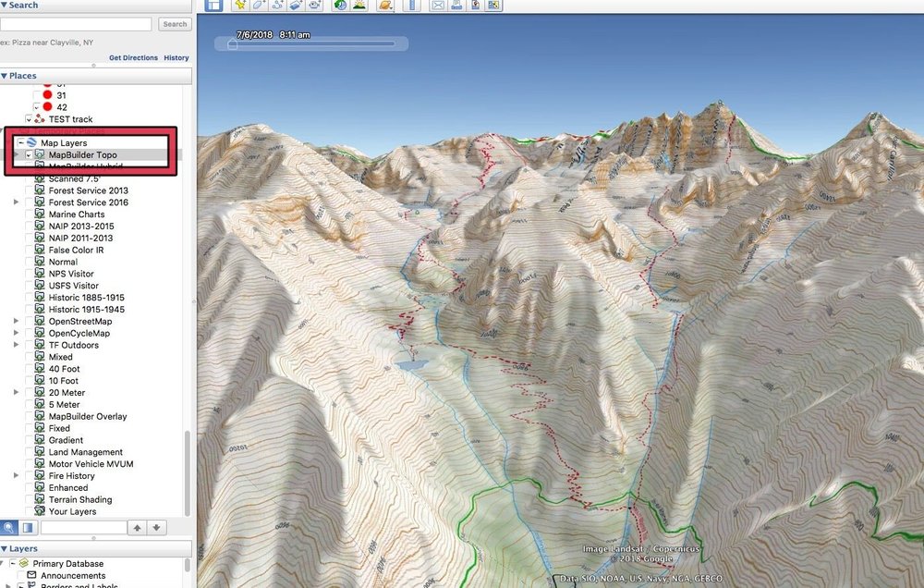Toggle the TEST track checkbox
The width and height of the screenshot is (924, 588).
click(29, 119)
